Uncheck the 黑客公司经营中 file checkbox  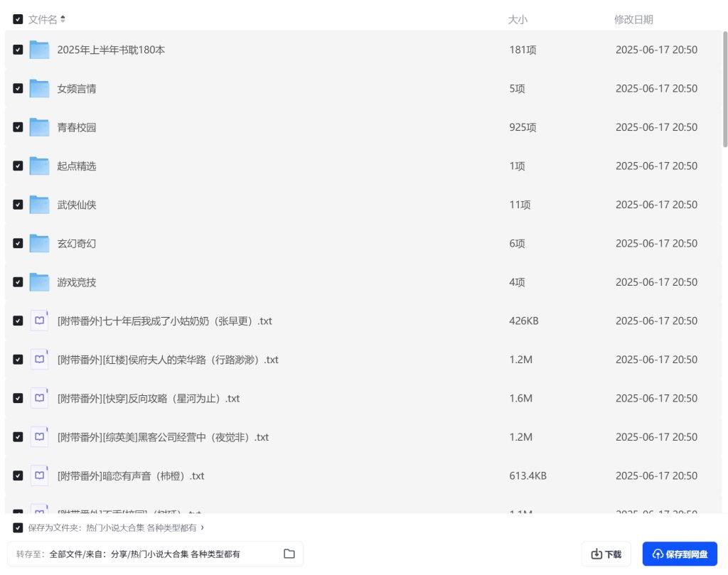18,437
